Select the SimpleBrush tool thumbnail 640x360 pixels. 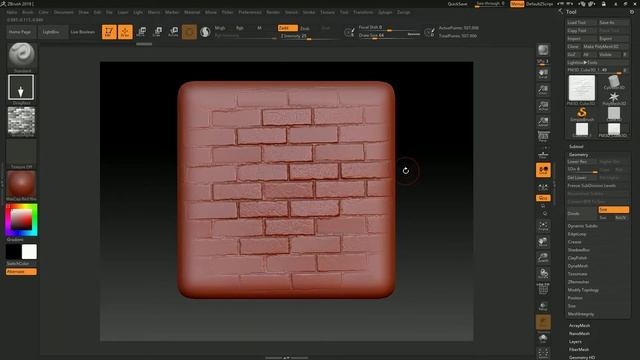[x=582, y=113]
